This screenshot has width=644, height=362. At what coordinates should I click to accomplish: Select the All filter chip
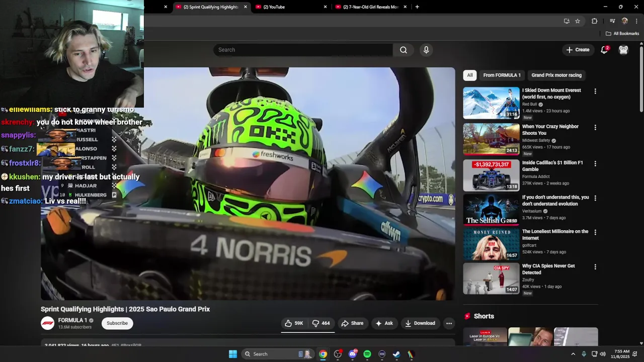click(470, 75)
